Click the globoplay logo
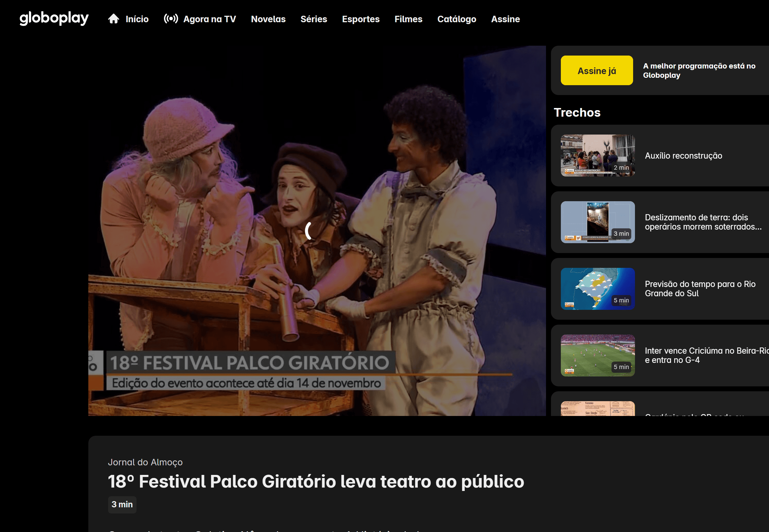The width and height of the screenshot is (769, 532). [x=54, y=18]
